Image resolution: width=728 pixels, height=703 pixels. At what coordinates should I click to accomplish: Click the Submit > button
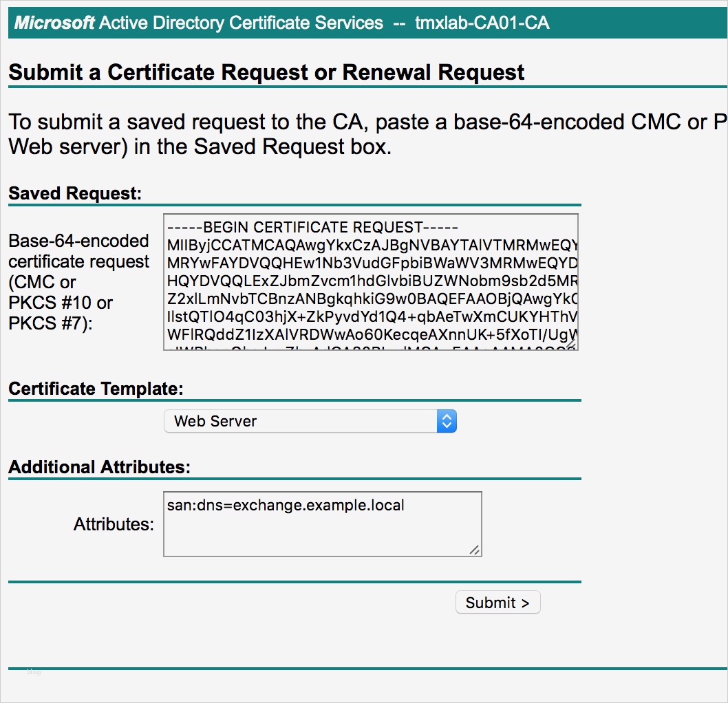[x=497, y=603]
